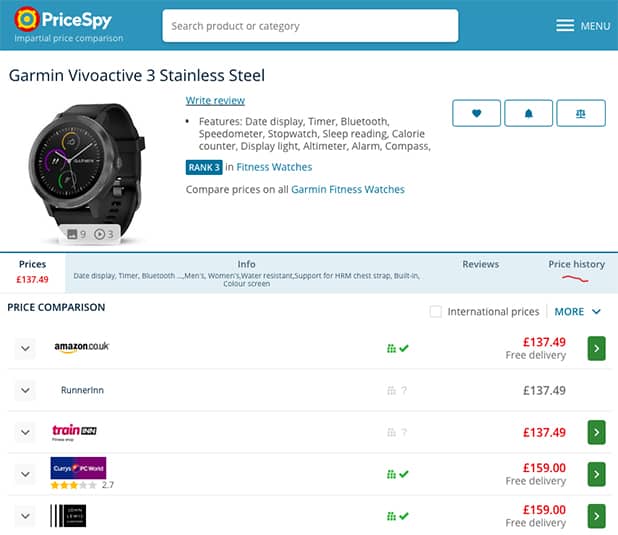Open the Reviews tab
Image resolution: width=618 pixels, height=535 pixels.
480,264
